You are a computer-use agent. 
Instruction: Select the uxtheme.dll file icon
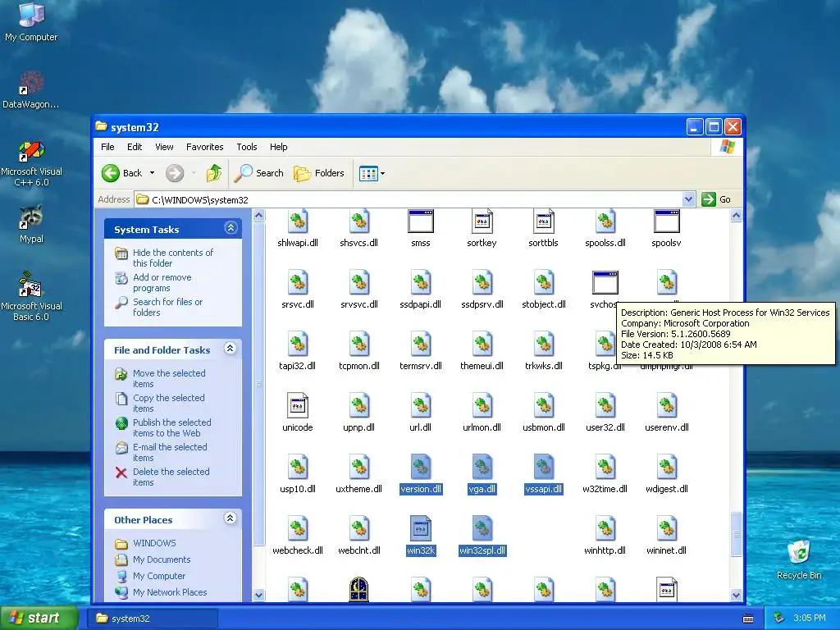tap(359, 467)
